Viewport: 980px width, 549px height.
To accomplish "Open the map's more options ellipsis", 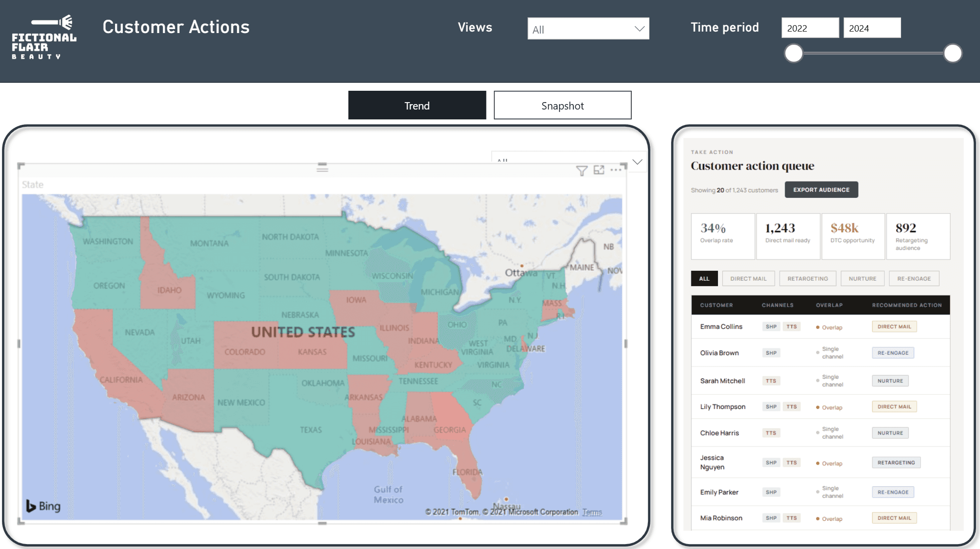I will pyautogui.click(x=616, y=170).
